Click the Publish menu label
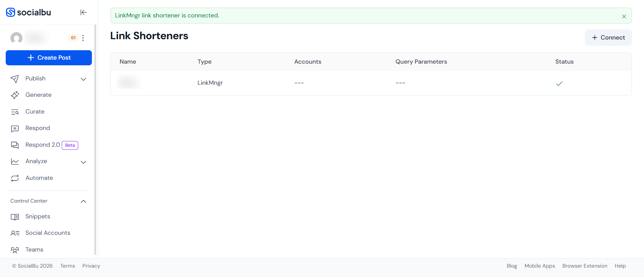Image resolution: width=644 pixels, height=277 pixels. [x=36, y=78]
